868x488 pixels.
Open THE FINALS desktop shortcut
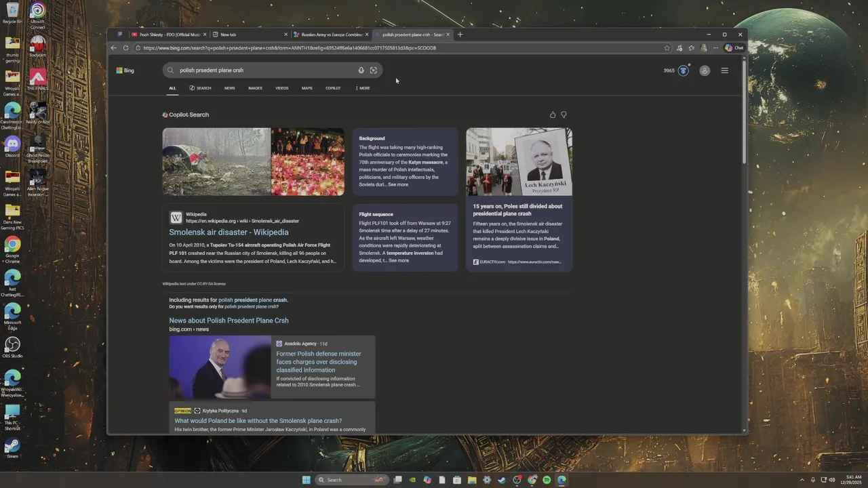point(38,79)
